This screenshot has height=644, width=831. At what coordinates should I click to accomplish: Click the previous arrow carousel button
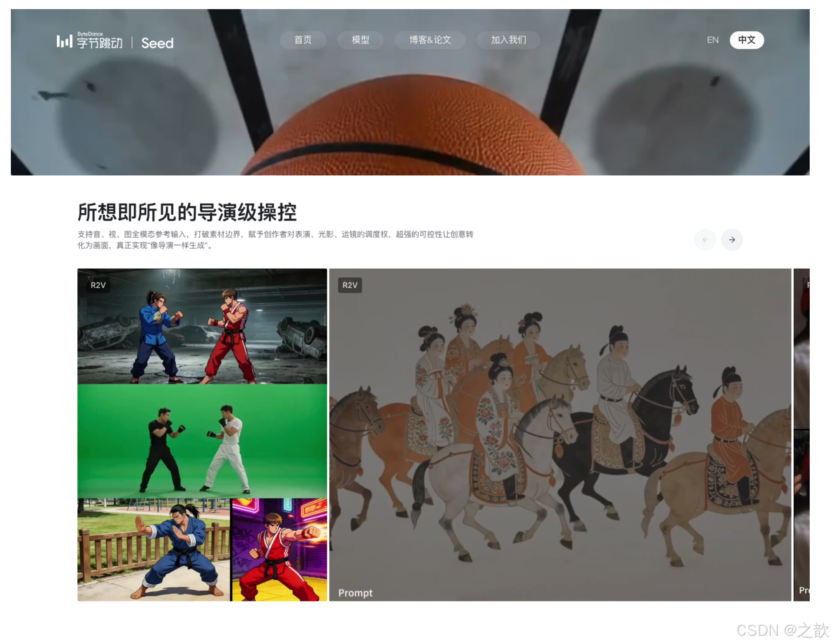coord(705,240)
